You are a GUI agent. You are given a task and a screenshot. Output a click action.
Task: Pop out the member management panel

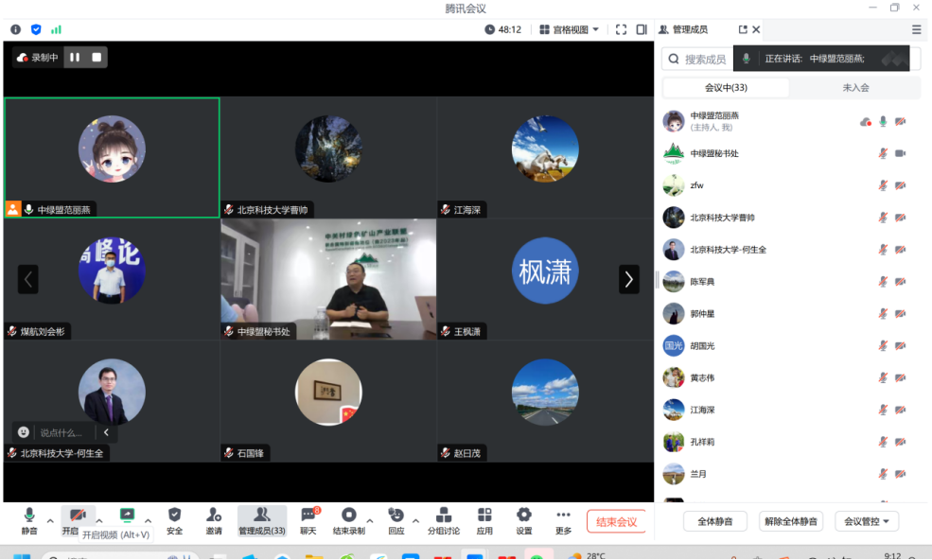[743, 29]
